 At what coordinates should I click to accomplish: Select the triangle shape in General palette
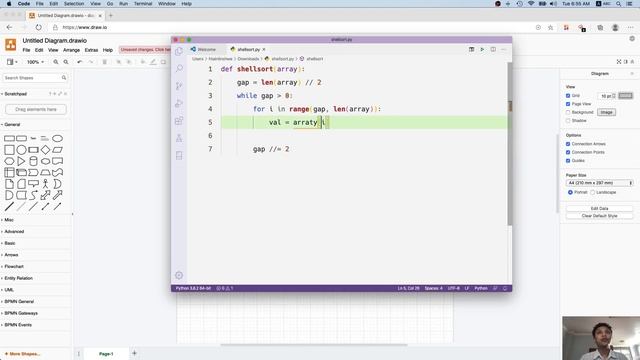(21, 161)
